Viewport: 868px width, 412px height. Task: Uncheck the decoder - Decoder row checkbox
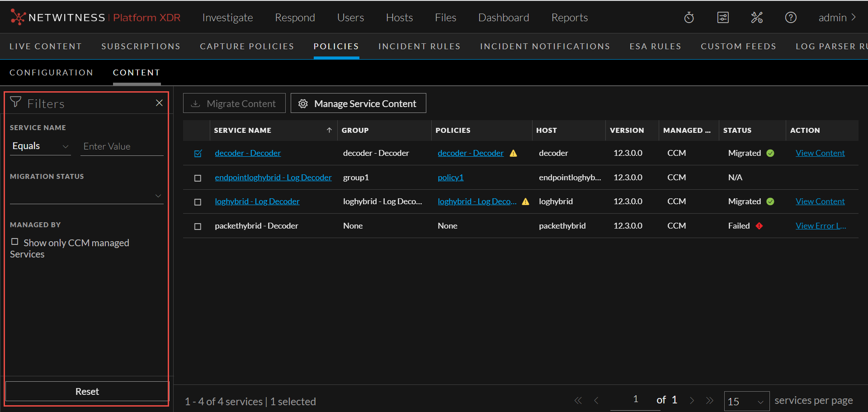[x=198, y=154]
